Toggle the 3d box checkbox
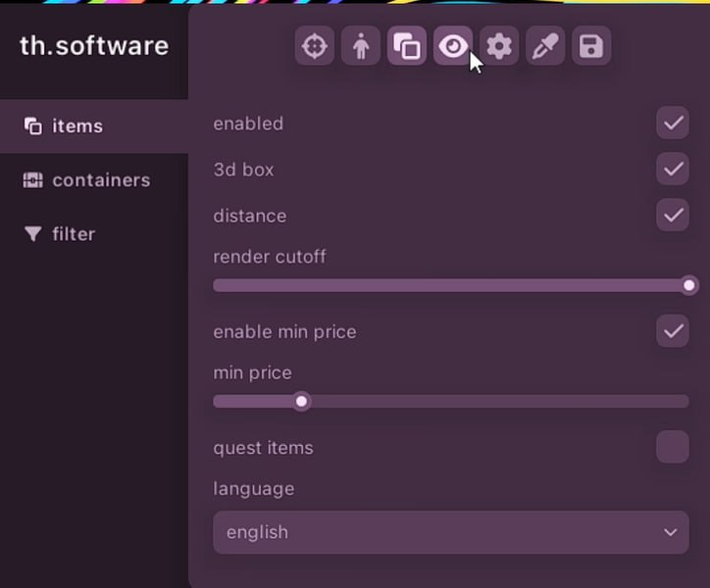Image resolution: width=710 pixels, height=588 pixels. [x=673, y=170]
